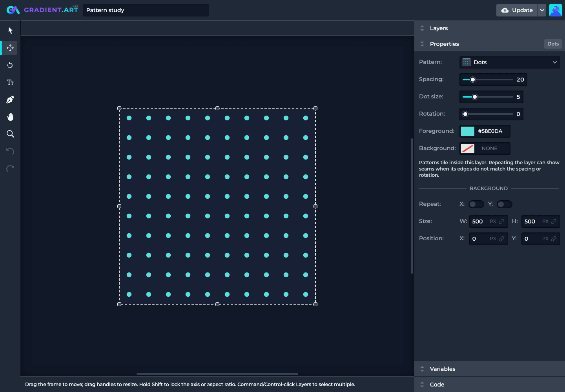The image size is (565, 392).
Task: Click the Dot size value 5
Action: click(x=518, y=97)
